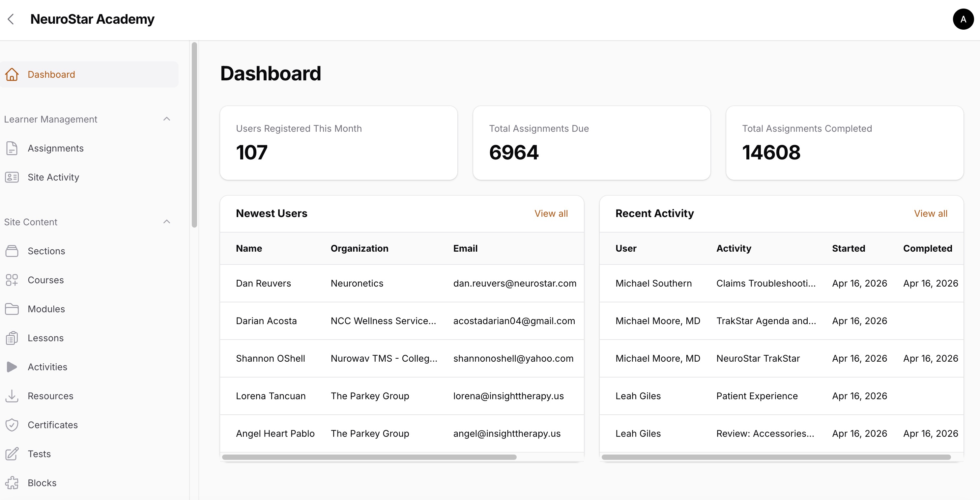Click the back arrow next to NeuroStar Academy
Screen dimensions: 980x500
(11, 19)
